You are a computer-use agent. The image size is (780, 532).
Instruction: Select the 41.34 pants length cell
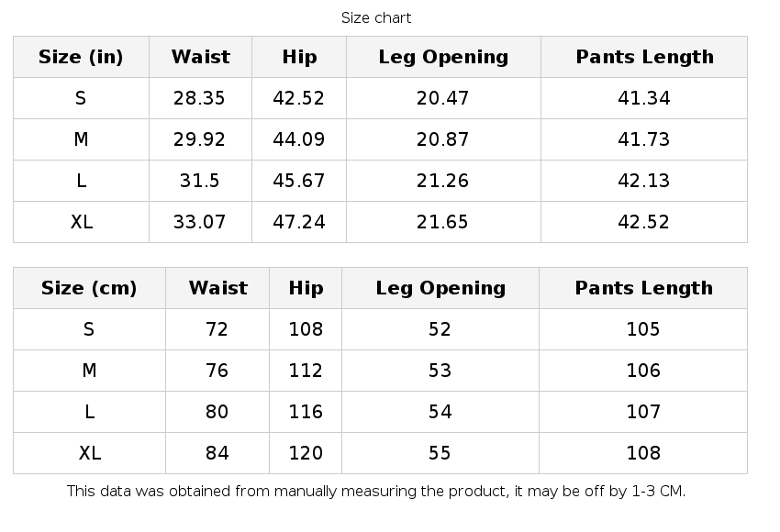click(x=644, y=98)
